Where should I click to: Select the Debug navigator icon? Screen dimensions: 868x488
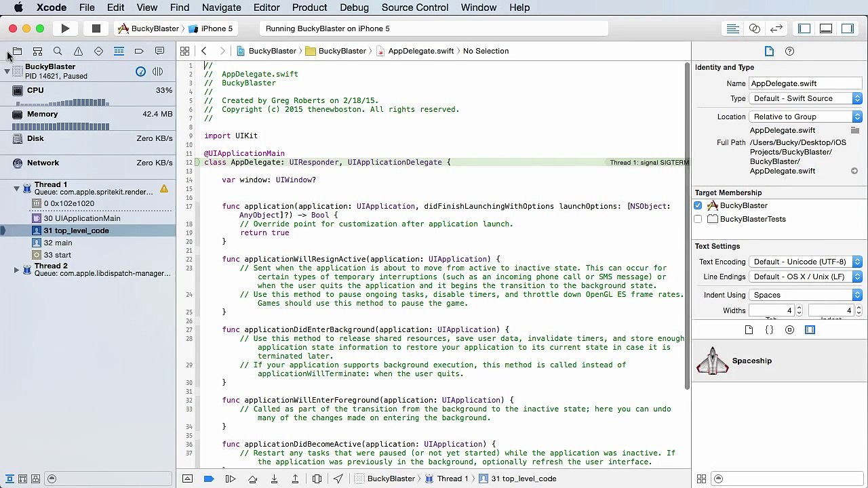click(x=119, y=52)
